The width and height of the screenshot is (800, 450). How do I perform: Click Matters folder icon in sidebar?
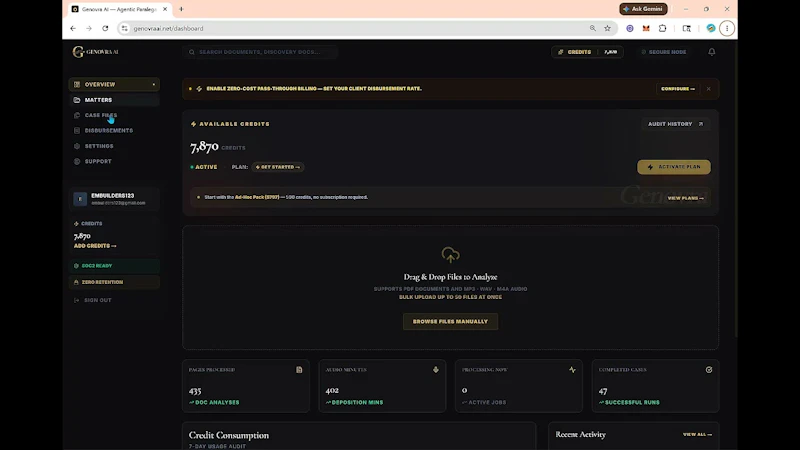[77, 100]
